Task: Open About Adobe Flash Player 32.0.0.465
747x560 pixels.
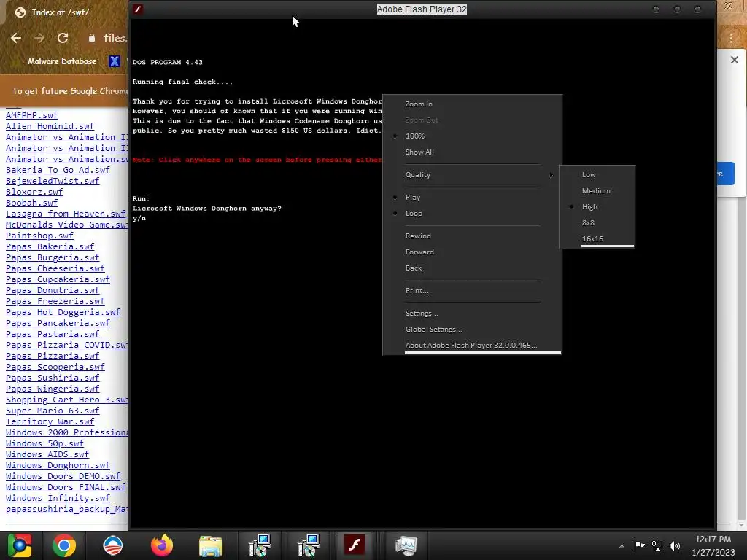Action: (x=471, y=345)
